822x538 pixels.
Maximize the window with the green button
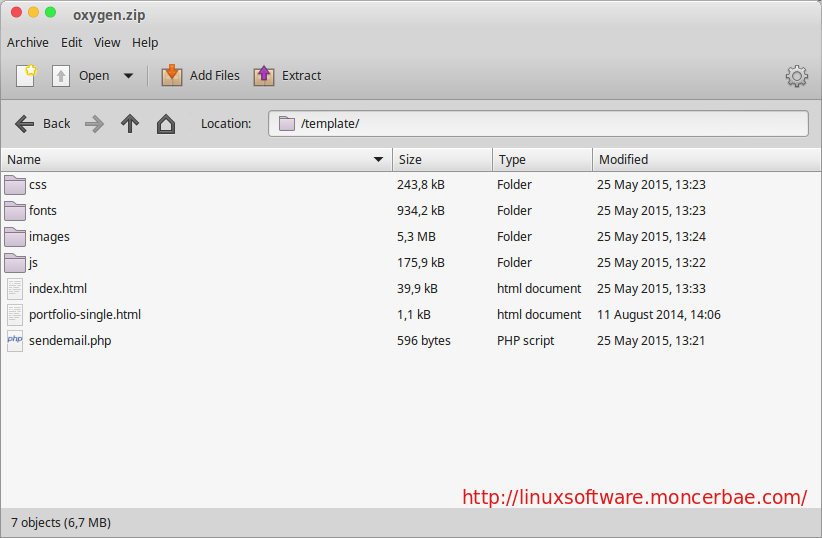coord(50,13)
